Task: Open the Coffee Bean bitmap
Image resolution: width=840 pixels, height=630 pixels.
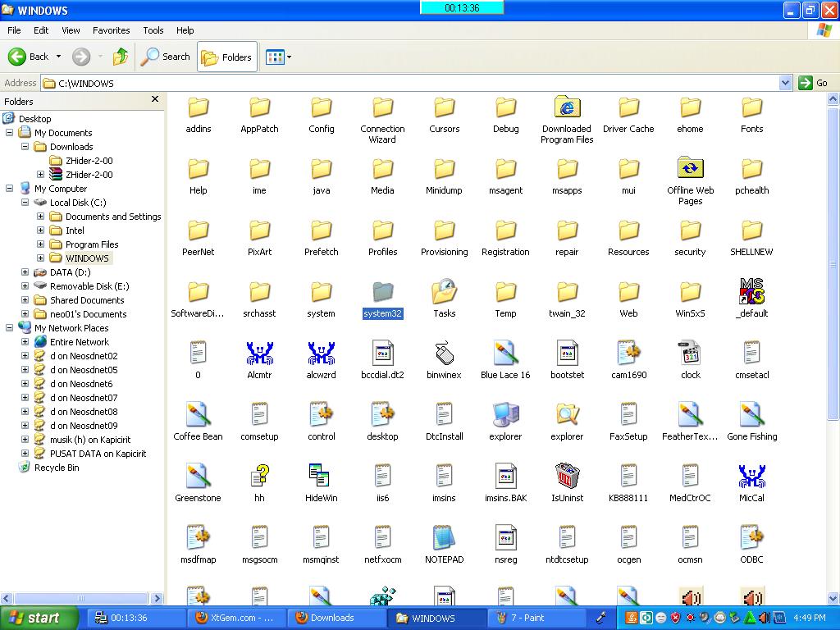Action: 198,415
